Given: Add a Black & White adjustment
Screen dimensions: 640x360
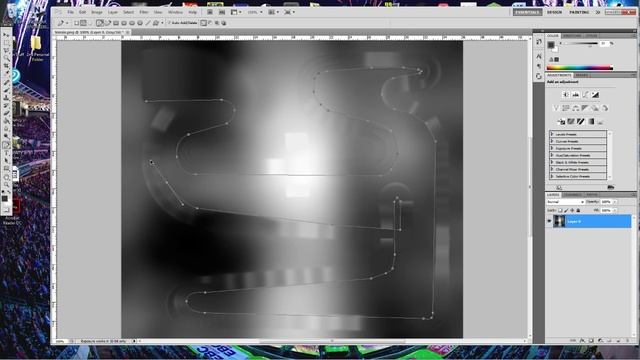Looking at the screenshot, I should [x=585, y=108].
